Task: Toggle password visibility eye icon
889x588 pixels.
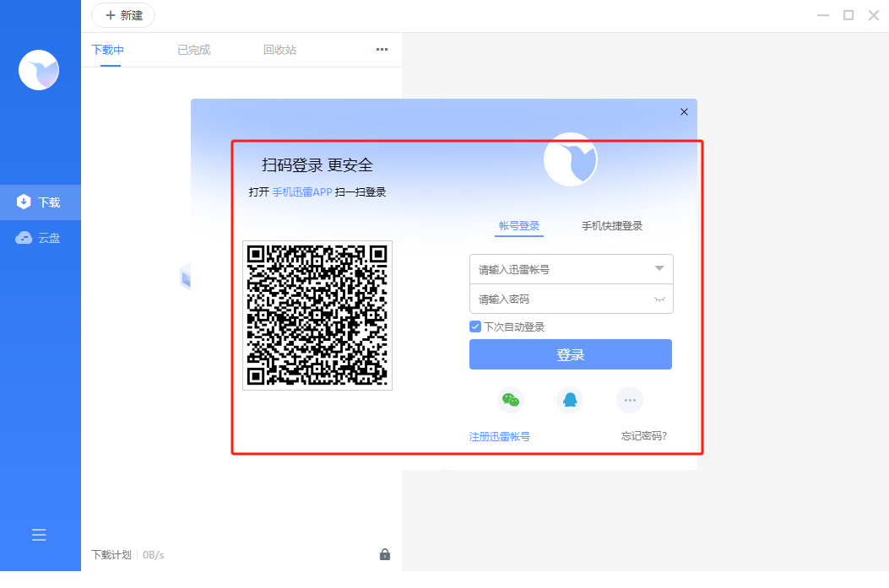Action: (x=660, y=299)
